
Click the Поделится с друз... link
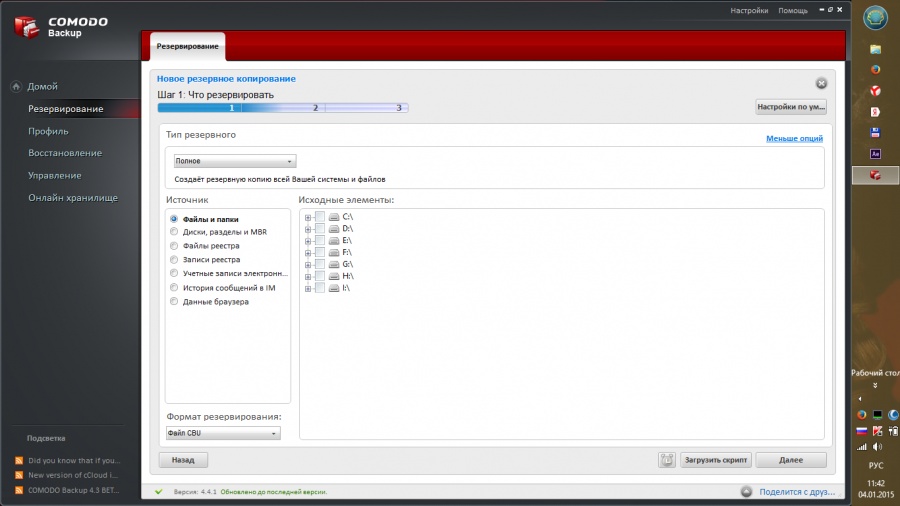797,492
